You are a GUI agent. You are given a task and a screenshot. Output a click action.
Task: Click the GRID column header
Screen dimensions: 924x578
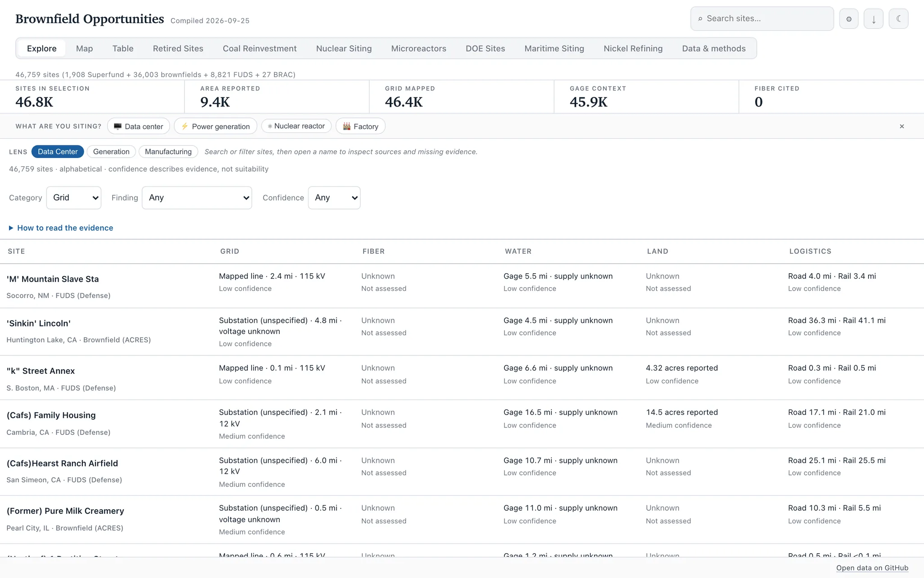[230, 252]
